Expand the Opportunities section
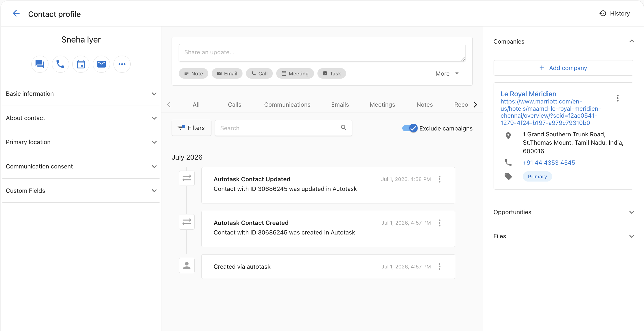This screenshot has width=644, height=331. click(564, 212)
